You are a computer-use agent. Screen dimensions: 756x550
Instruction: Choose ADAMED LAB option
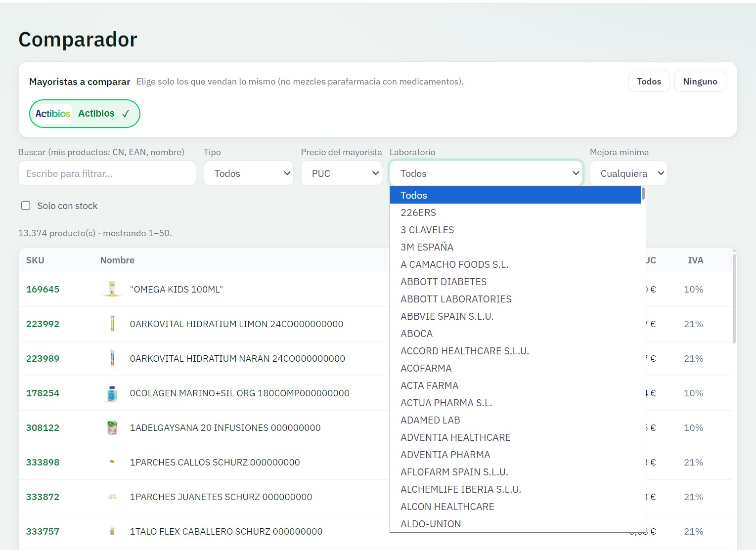pyautogui.click(x=515, y=420)
